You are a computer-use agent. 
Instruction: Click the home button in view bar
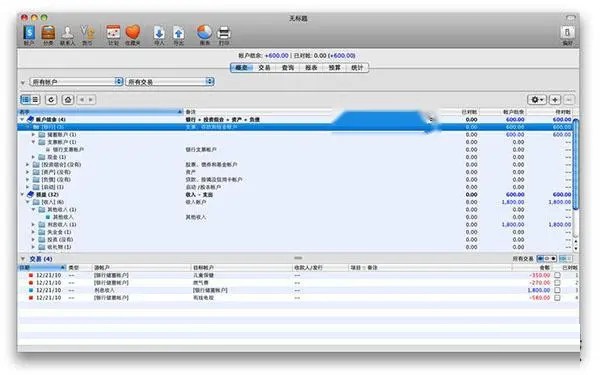(x=68, y=100)
